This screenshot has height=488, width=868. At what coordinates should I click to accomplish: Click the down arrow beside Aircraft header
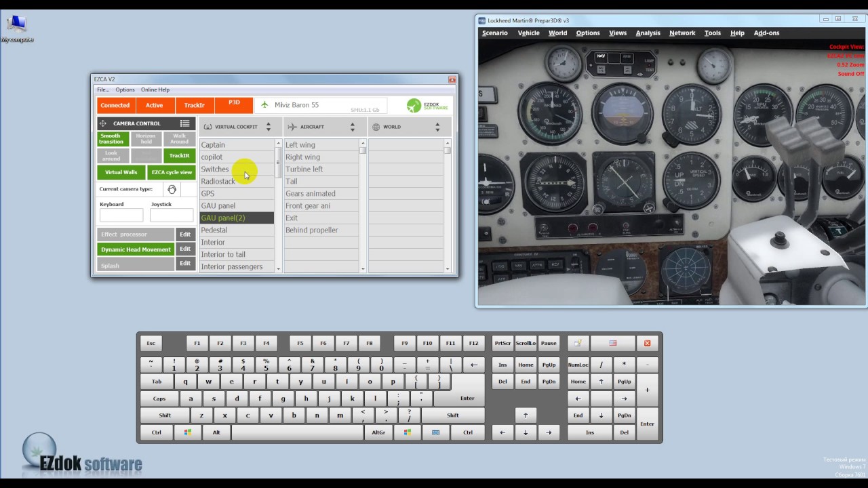(353, 129)
